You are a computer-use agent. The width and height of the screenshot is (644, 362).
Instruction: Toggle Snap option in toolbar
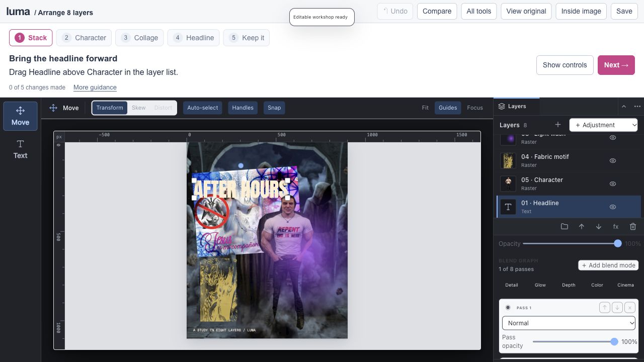(274, 108)
